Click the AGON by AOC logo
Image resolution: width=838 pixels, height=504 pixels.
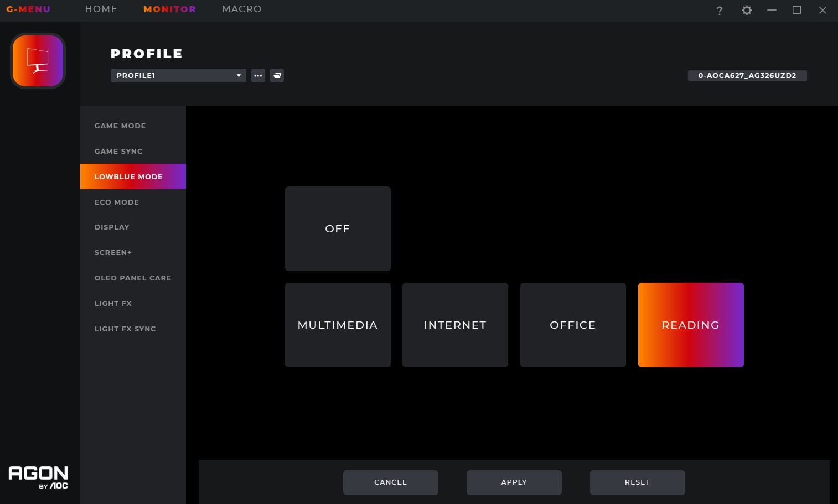coord(38,477)
